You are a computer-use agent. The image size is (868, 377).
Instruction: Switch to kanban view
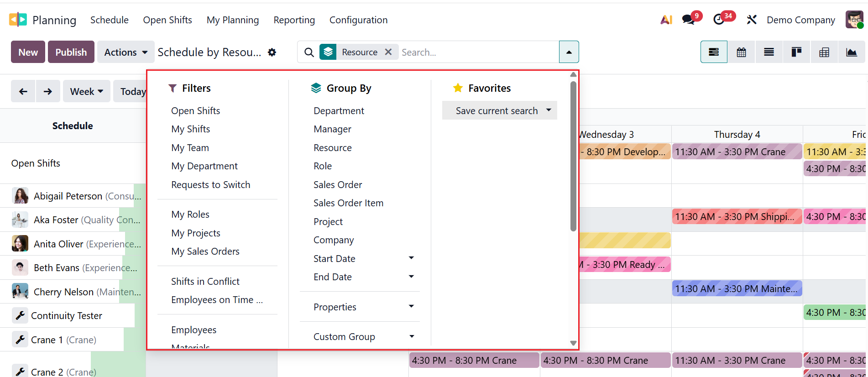796,52
